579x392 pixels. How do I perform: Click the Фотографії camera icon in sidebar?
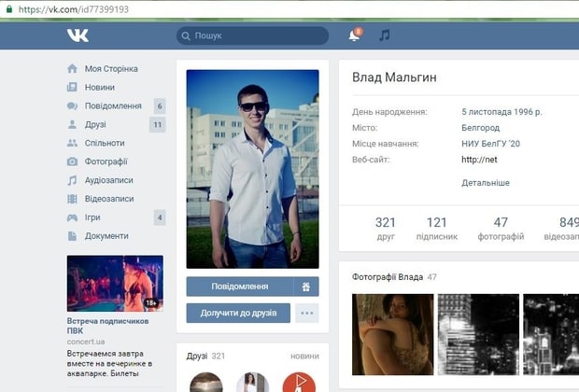point(72,161)
